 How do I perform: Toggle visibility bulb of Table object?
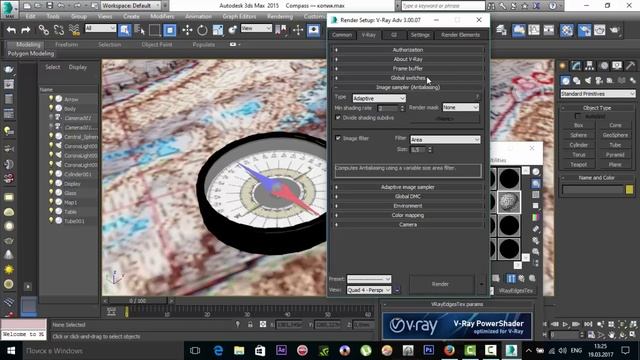(x=51, y=211)
